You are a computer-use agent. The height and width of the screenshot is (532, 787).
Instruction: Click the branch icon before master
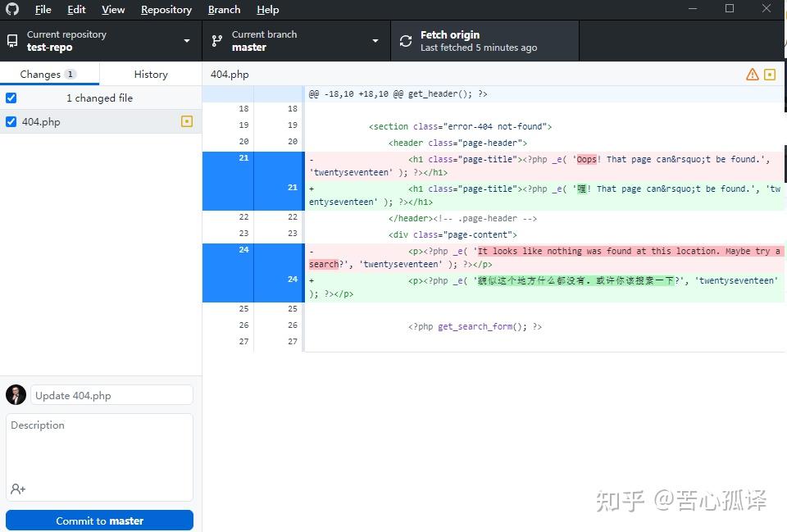(x=216, y=40)
